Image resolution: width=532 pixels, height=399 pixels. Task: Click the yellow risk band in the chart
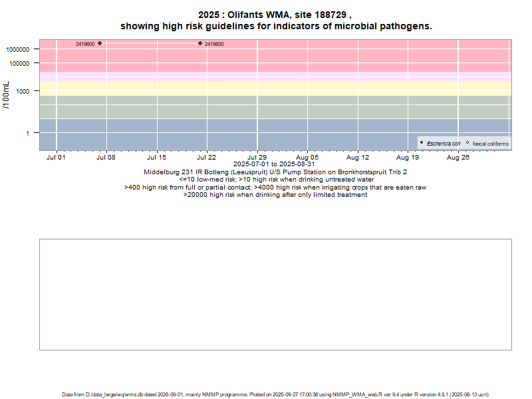click(x=266, y=88)
